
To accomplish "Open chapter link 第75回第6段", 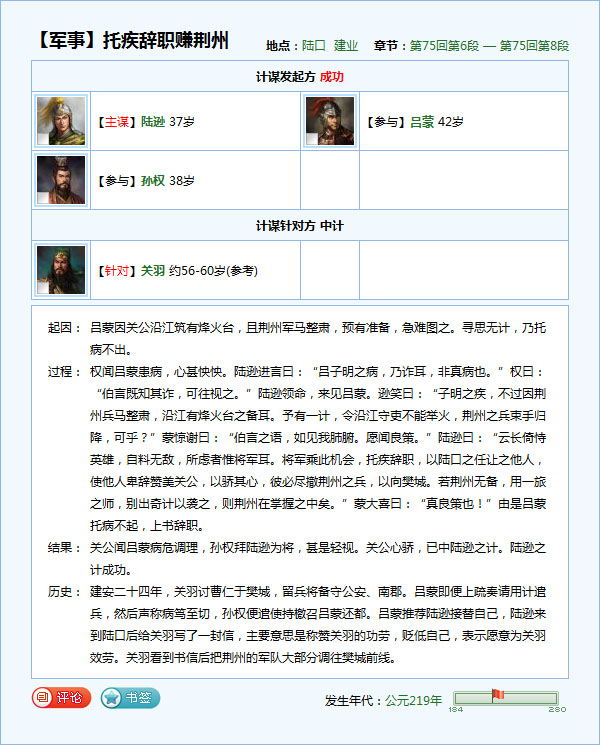I will click(x=444, y=46).
